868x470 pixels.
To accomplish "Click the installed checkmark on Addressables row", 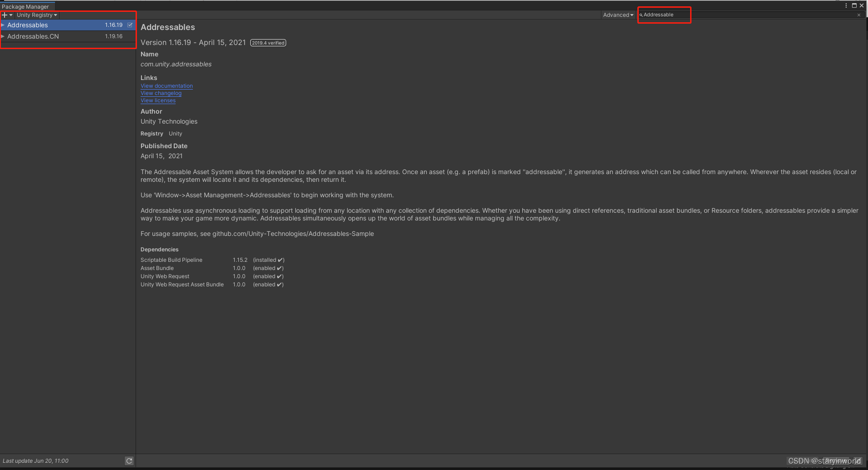I will coord(130,25).
